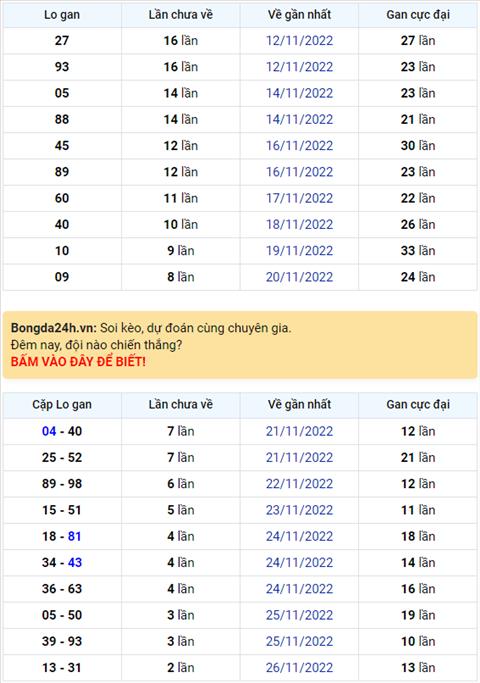Open the 22/11/2022 date link
480x683 pixels.
[x=299, y=484]
